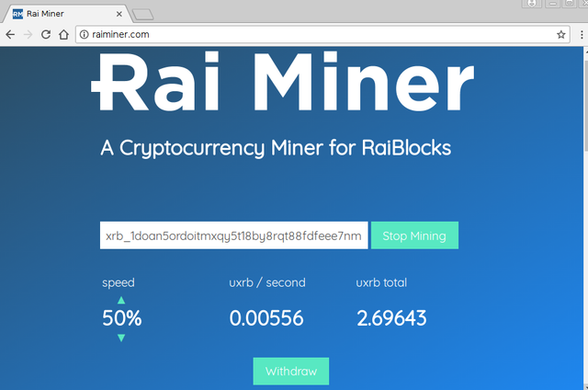
Task: Click the Rai Miner heading logo
Action: tap(283, 81)
